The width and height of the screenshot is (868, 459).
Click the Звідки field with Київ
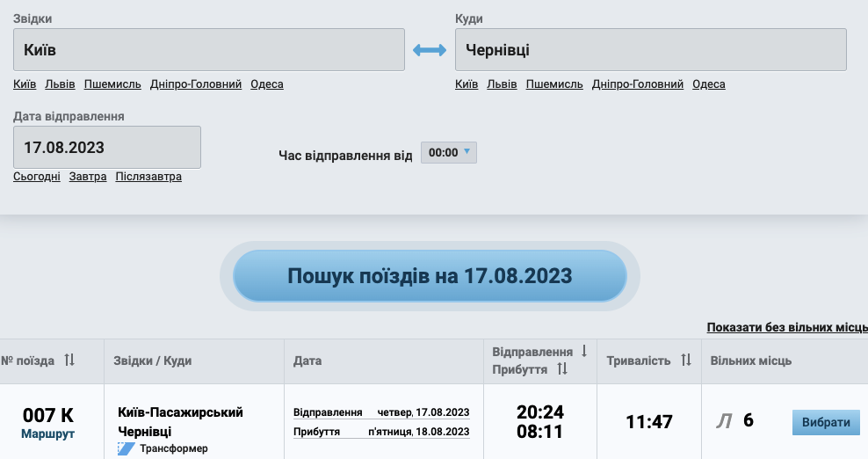208,49
